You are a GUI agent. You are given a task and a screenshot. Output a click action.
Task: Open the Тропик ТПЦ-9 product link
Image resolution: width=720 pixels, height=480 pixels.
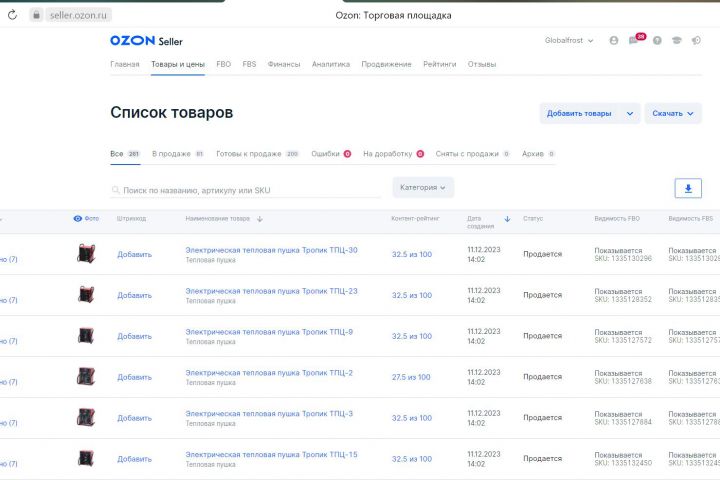[269, 332]
